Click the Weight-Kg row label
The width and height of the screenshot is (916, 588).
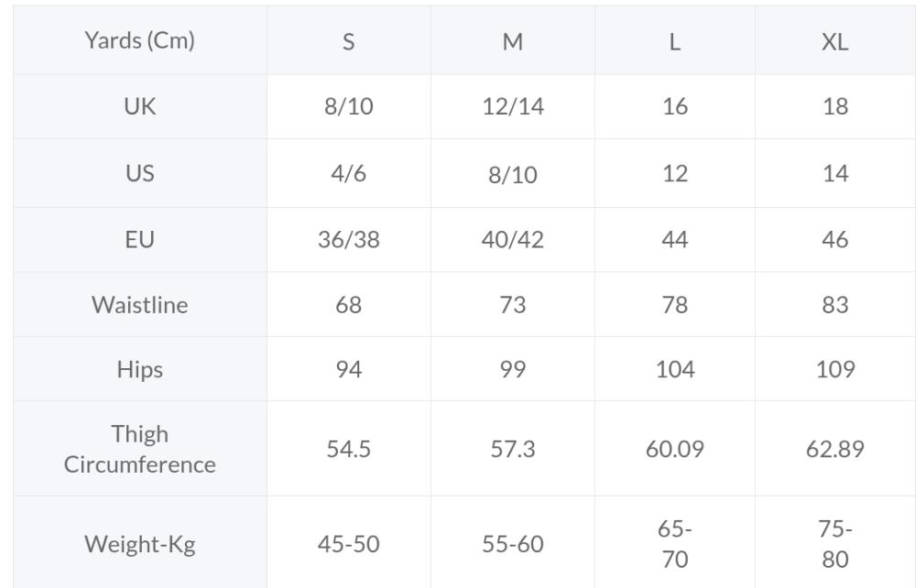point(139,543)
